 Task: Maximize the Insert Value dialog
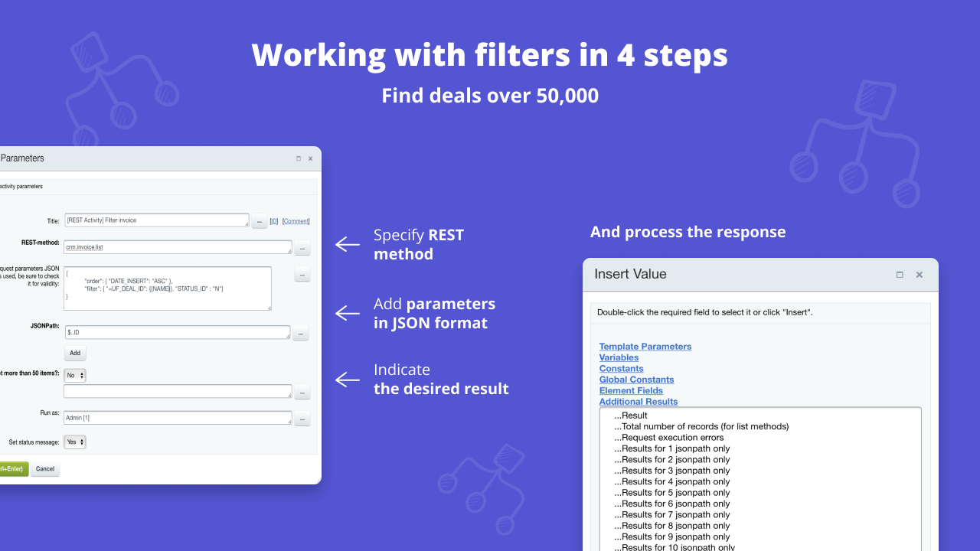tap(900, 275)
